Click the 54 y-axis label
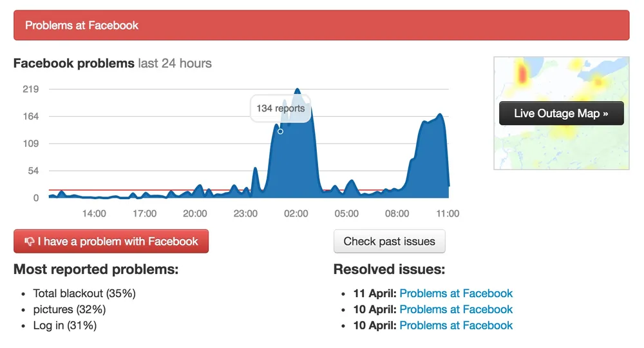 (x=33, y=171)
